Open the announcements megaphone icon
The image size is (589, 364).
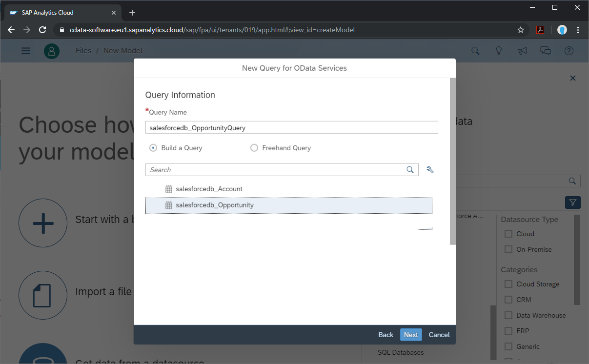(522, 50)
